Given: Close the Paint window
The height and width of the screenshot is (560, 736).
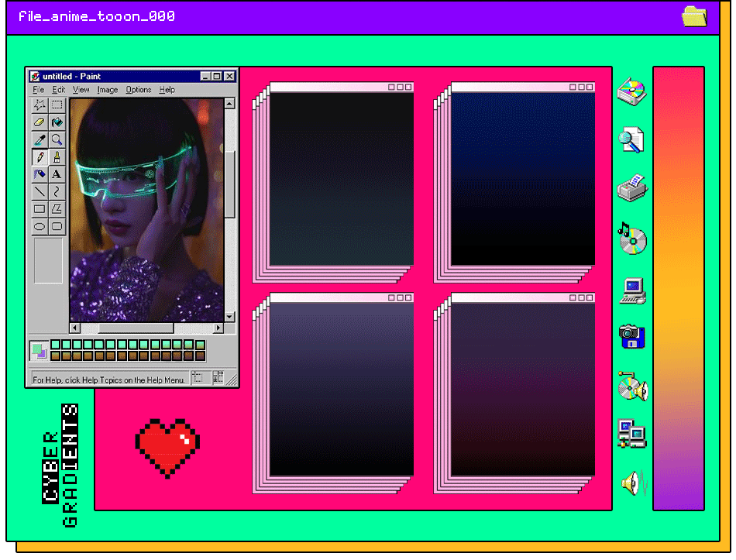Looking at the screenshot, I should click(x=229, y=76).
